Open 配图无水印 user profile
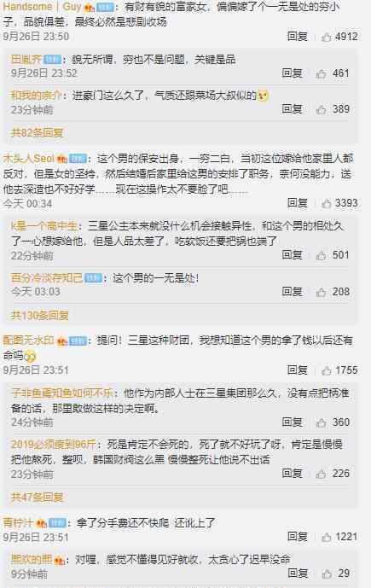Screen dimensions: 371x588 click(29, 341)
